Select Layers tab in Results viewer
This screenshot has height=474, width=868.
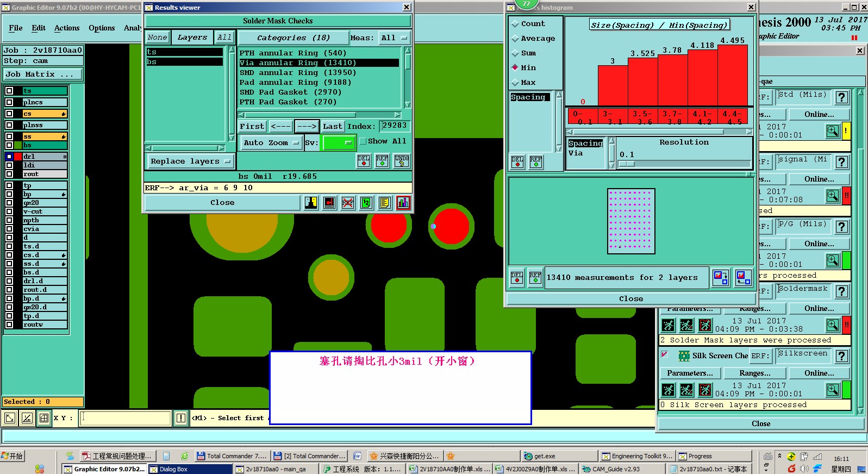tap(192, 38)
